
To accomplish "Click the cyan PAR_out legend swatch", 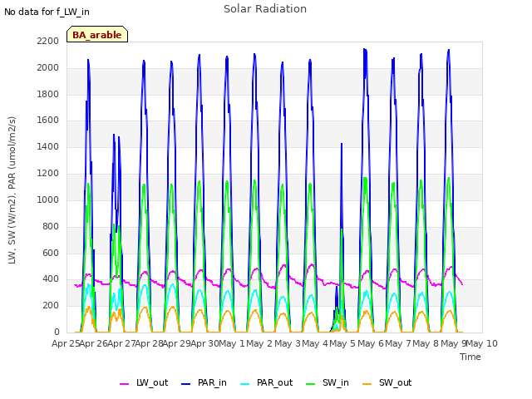I will (x=244, y=384).
